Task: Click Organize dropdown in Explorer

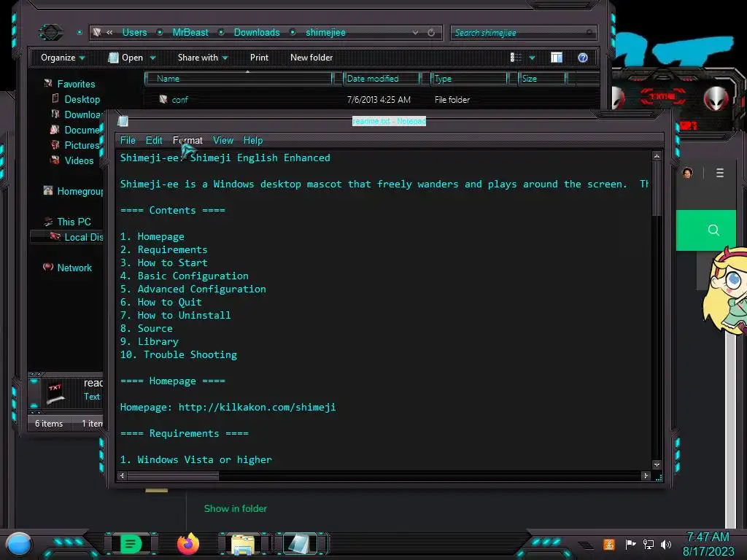Action: tap(63, 58)
